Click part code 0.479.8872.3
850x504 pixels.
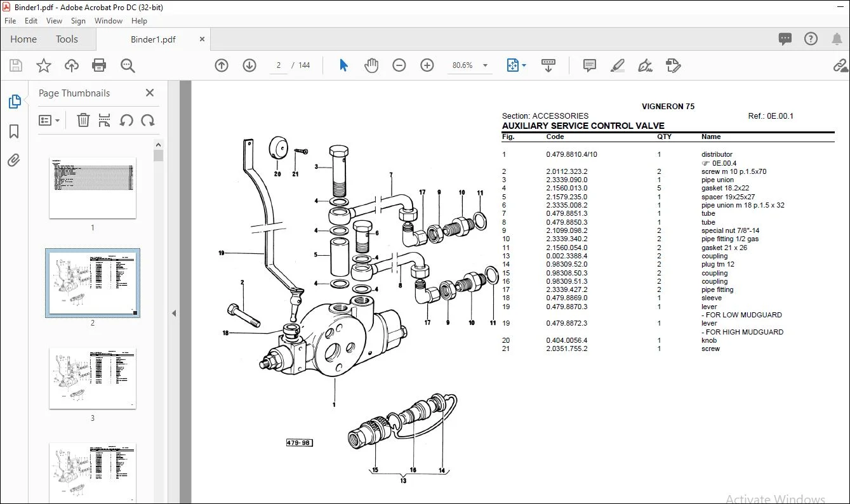tap(567, 323)
